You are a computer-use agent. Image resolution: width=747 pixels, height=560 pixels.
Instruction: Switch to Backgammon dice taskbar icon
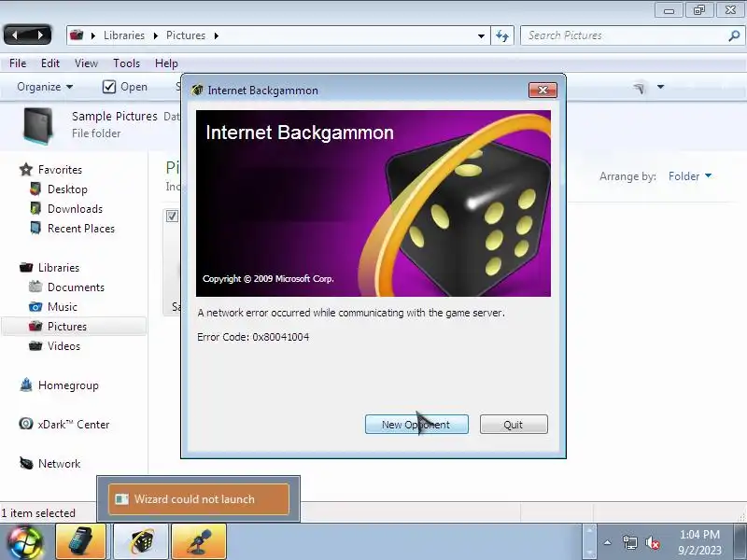[x=141, y=541]
